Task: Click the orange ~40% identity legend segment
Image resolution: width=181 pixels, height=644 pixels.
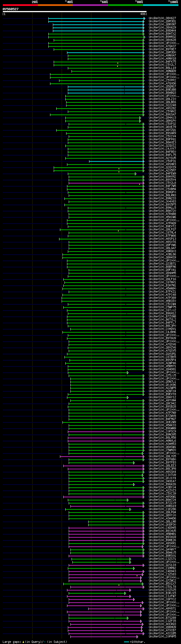Action: point(55,5)
